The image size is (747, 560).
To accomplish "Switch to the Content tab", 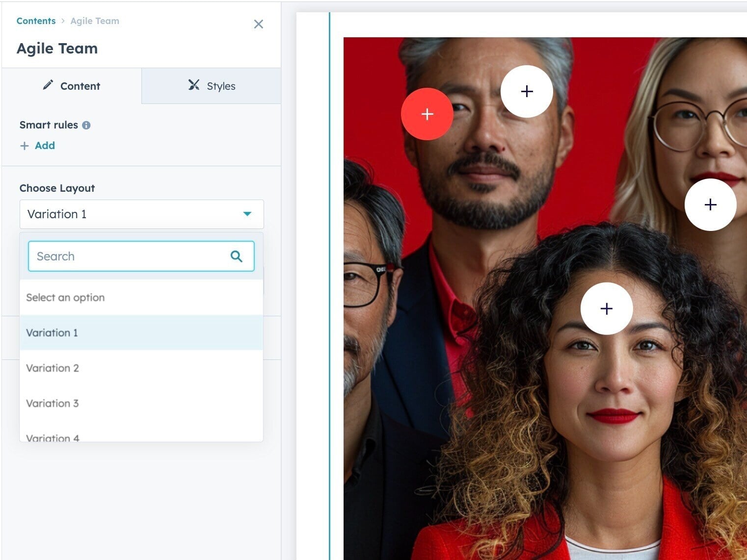I will (72, 86).
